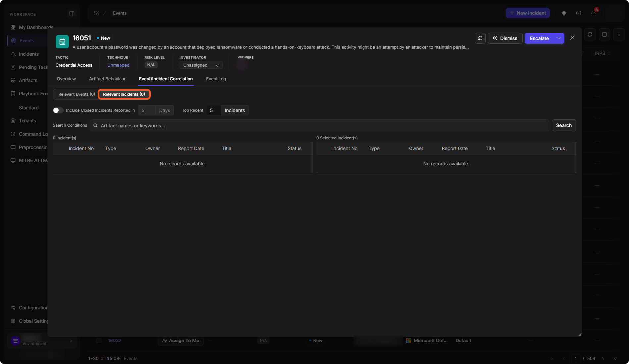Click Assign To Me for event 16037
Image resolution: width=629 pixels, height=364 pixels.
pyautogui.click(x=181, y=341)
